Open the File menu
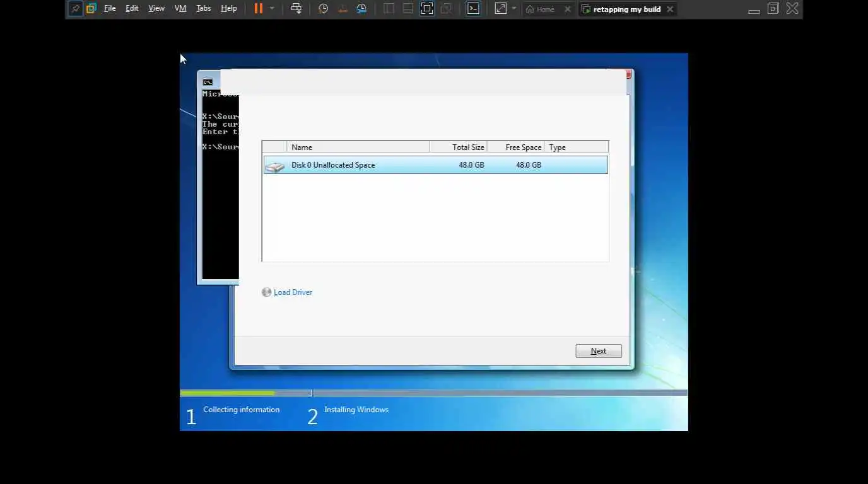This screenshot has width=868, height=484. click(x=110, y=9)
